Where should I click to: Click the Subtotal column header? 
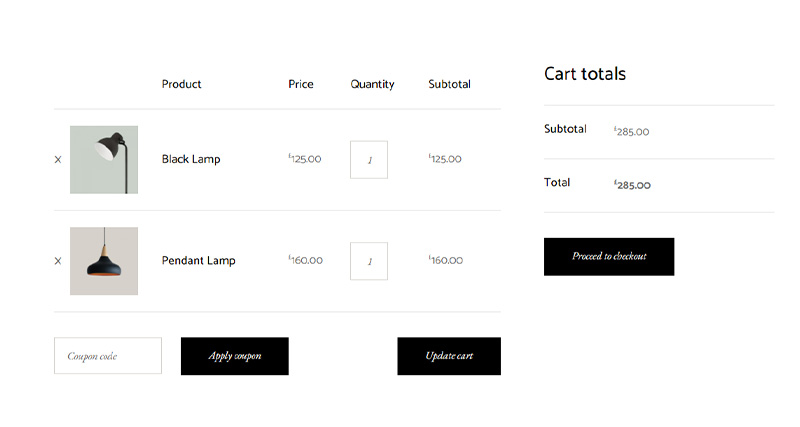click(x=449, y=84)
